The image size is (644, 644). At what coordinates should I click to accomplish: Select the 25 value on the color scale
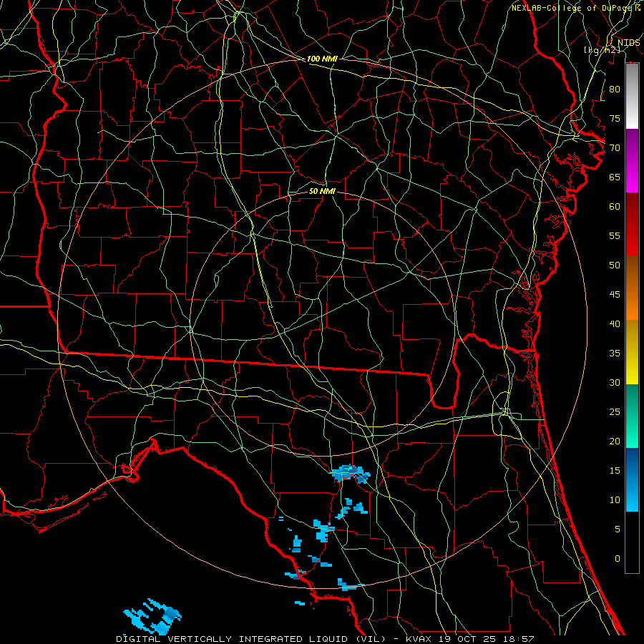tap(615, 412)
